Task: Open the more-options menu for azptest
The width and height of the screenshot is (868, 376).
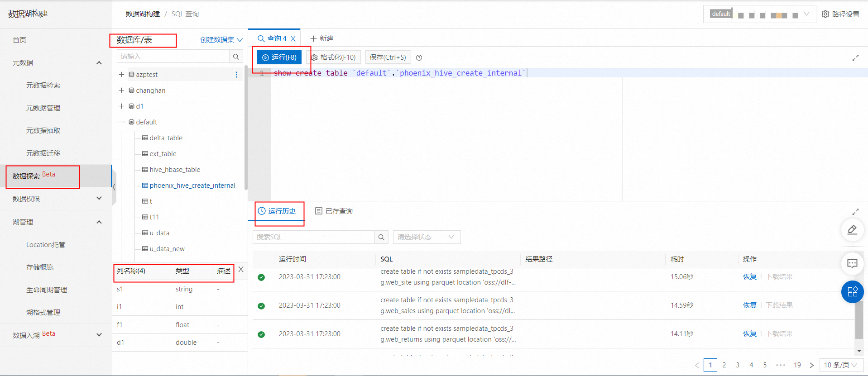Action: [236, 75]
